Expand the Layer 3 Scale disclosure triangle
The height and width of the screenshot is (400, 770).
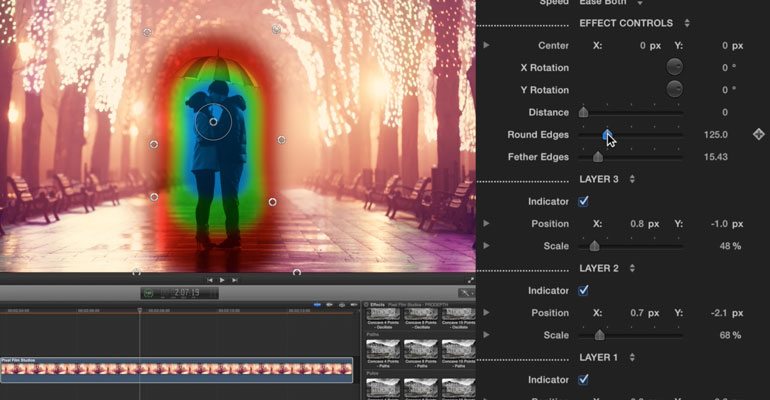coord(486,245)
